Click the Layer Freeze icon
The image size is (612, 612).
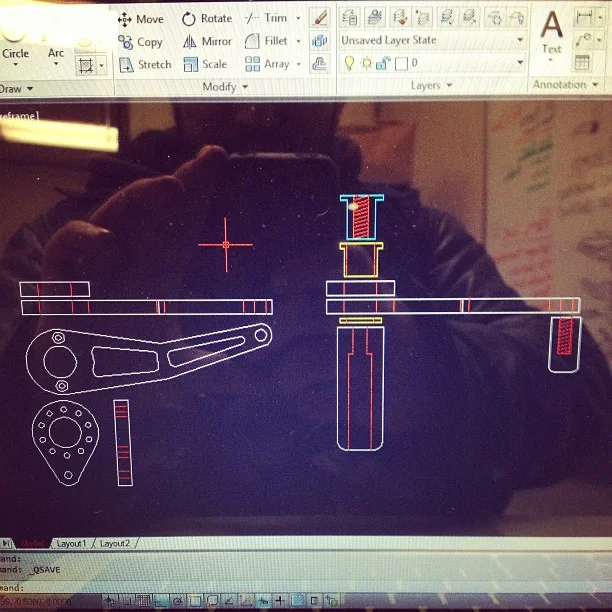tap(495, 17)
